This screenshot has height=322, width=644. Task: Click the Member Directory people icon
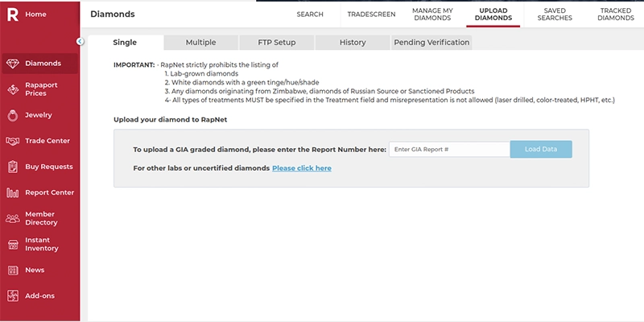click(x=13, y=218)
